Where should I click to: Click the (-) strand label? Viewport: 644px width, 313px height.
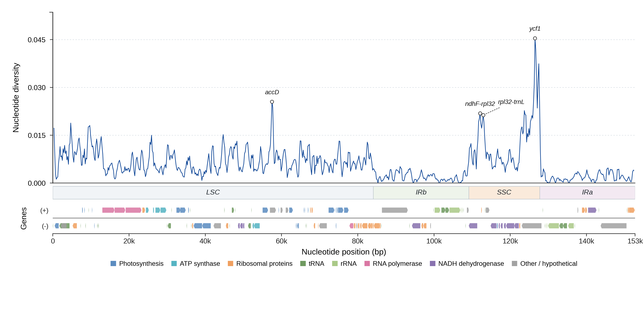point(45,226)
